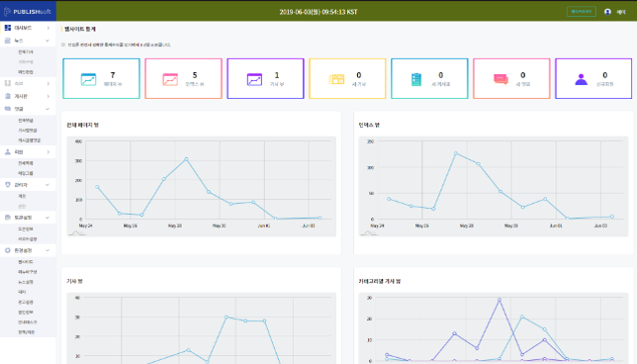This screenshot has height=364, width=637.
Task: Collapse the statistics settings menu chevron
Action: click(47, 218)
